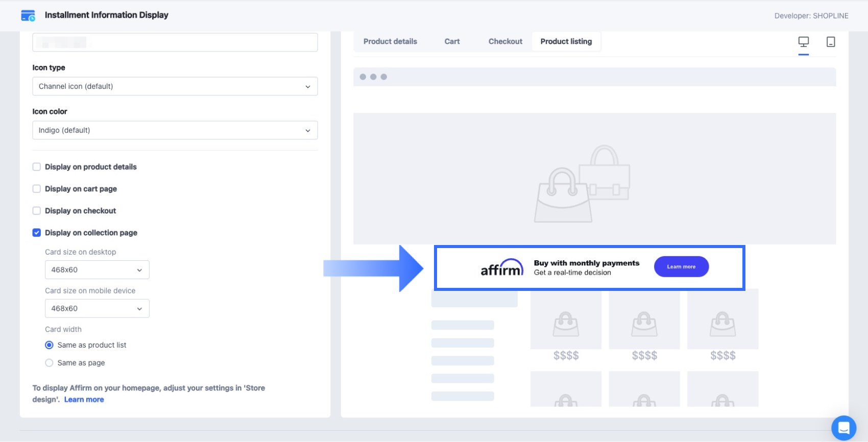Switch to Checkout preview tab
The height and width of the screenshot is (442, 868).
coord(505,41)
